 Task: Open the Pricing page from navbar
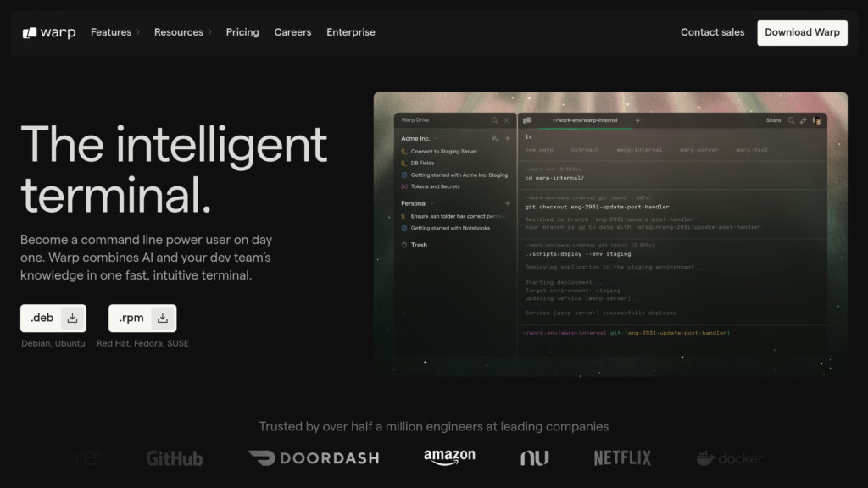pyautogui.click(x=242, y=32)
